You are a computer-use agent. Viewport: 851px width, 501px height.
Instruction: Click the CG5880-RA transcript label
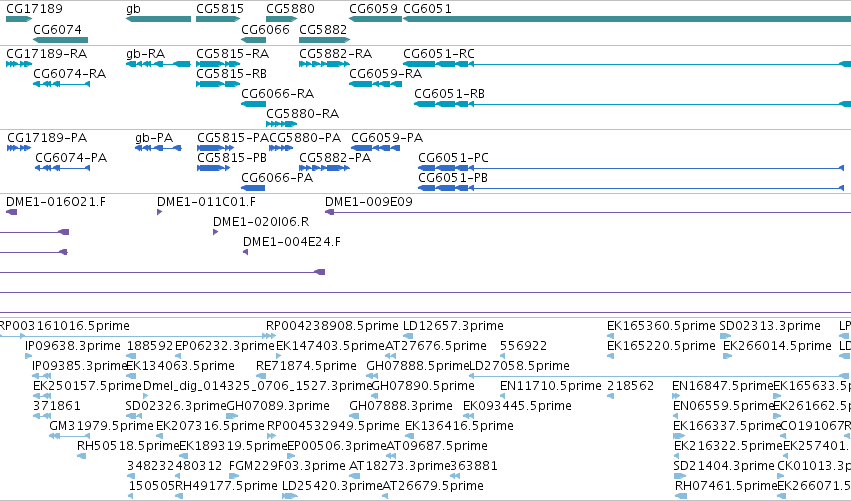pos(302,114)
